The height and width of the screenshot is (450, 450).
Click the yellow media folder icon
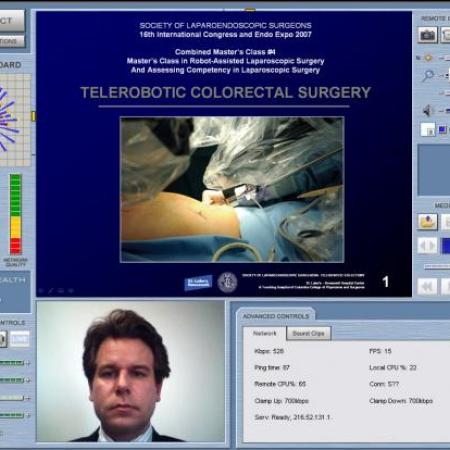point(427,221)
